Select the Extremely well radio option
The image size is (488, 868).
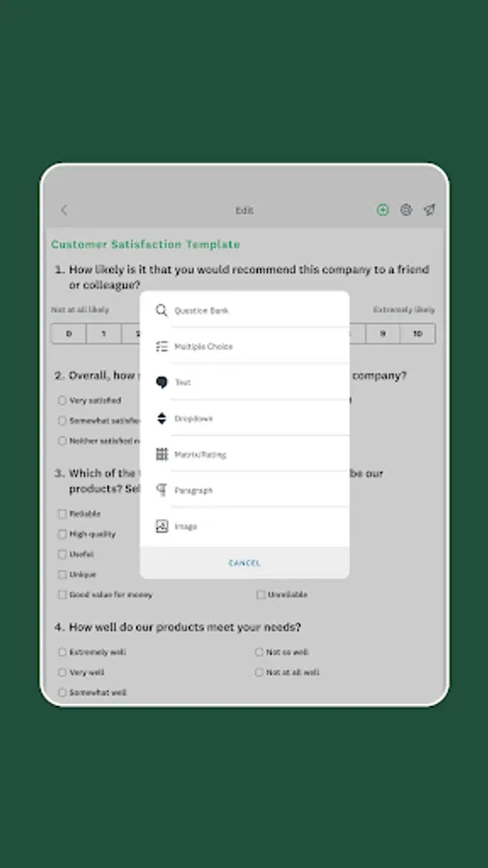click(x=63, y=652)
